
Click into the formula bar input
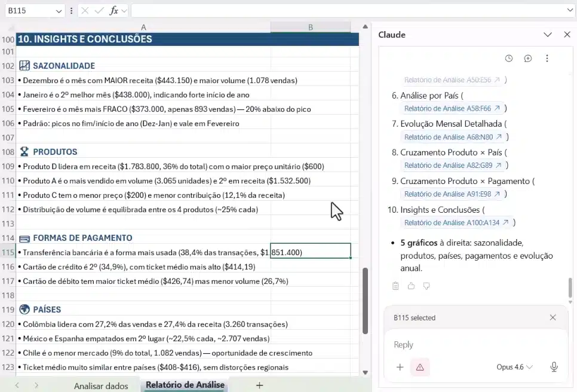[x=348, y=11]
